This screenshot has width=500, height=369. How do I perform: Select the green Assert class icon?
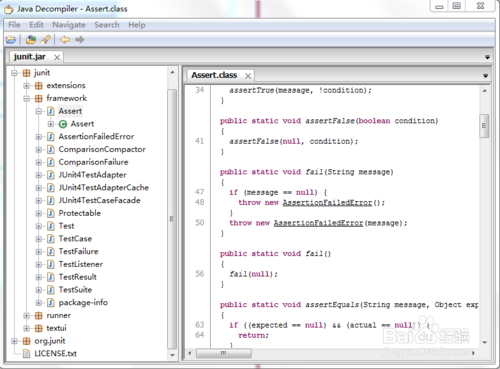(x=63, y=124)
